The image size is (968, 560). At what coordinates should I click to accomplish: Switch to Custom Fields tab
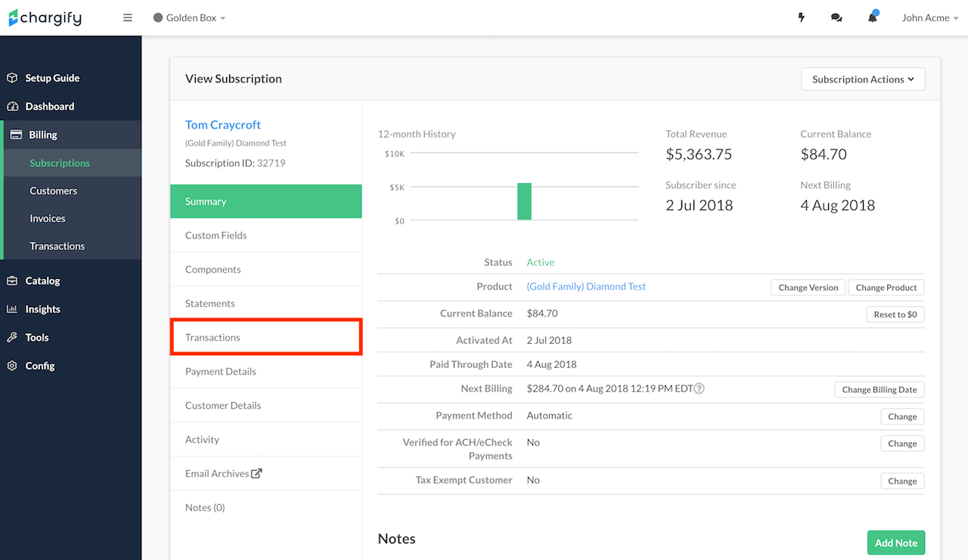266,235
